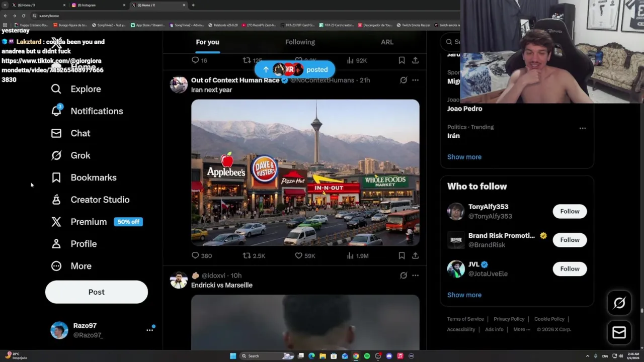This screenshot has height=362, width=644.
Task: Open Endricki vs Marseille video
Action: click(305, 322)
